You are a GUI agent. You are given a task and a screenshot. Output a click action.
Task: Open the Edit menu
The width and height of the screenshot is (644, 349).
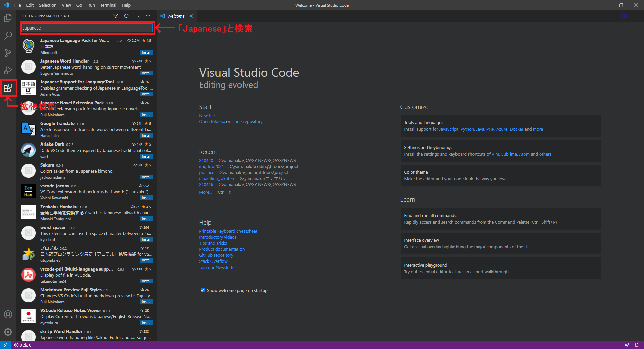(x=30, y=5)
